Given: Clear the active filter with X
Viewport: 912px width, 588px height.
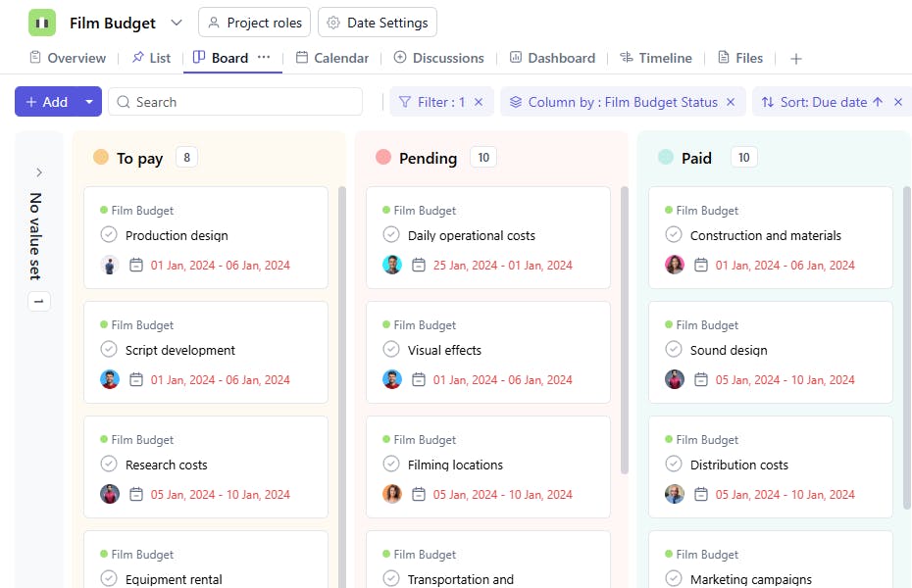Looking at the screenshot, I should [x=479, y=102].
